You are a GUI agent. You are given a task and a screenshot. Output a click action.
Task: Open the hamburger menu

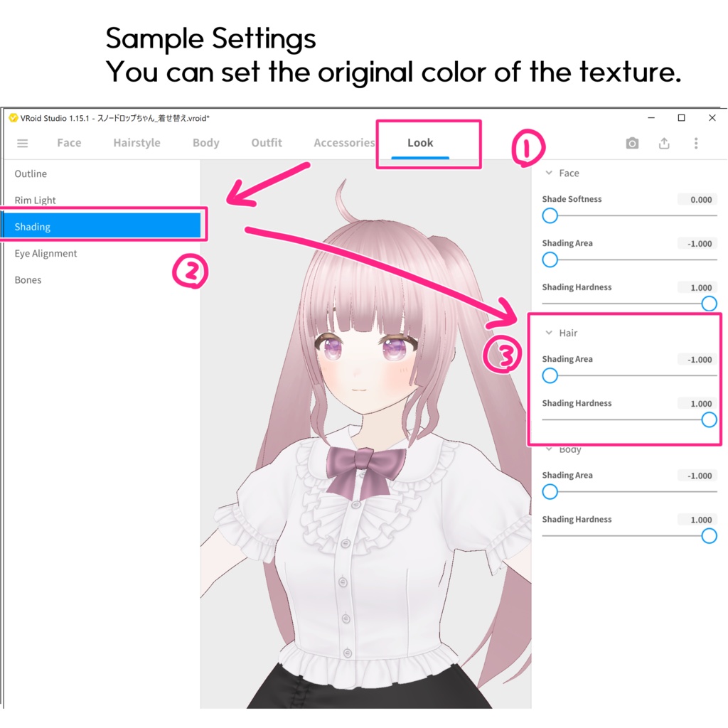(x=22, y=143)
